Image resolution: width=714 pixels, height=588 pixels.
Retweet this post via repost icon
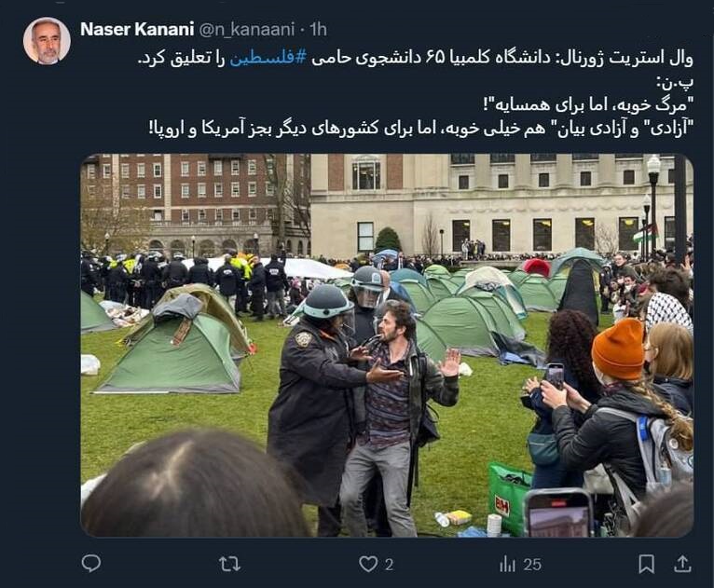(229, 565)
